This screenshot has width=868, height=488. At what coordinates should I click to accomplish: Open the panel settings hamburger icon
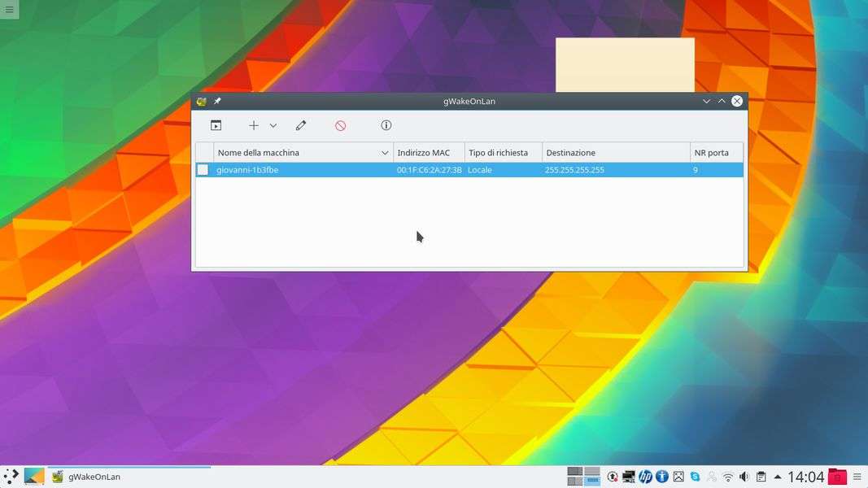tap(857, 477)
